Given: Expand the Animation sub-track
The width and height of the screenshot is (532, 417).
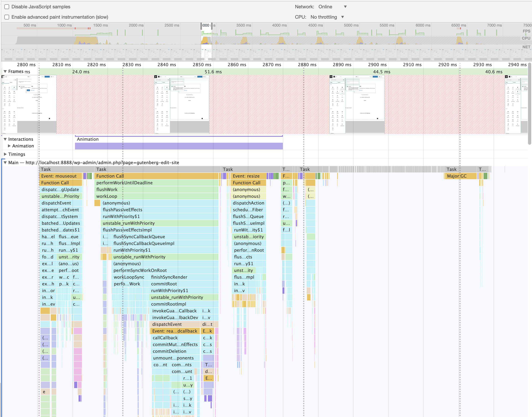Looking at the screenshot, I should pos(9,146).
